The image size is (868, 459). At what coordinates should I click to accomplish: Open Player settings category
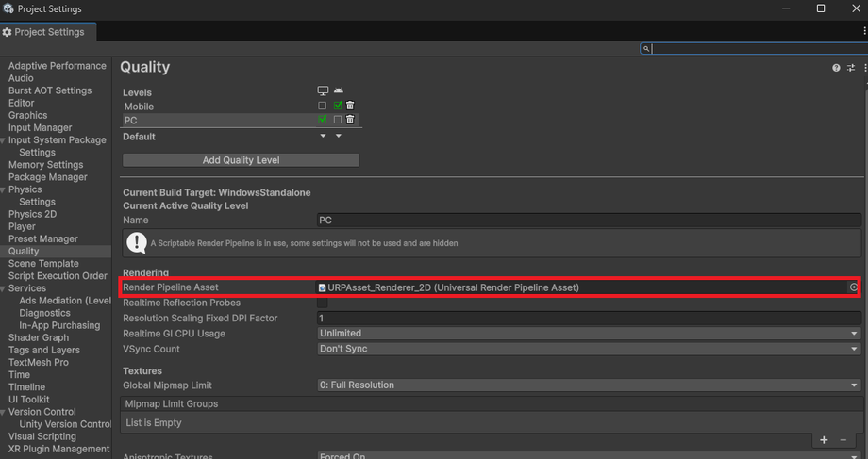(22, 226)
